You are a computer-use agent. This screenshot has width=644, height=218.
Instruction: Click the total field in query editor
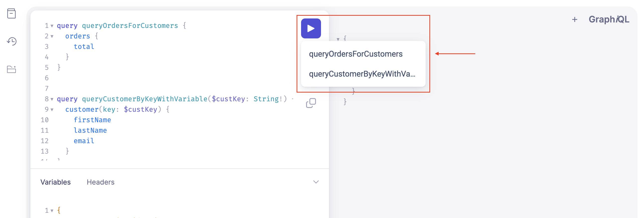point(84,47)
